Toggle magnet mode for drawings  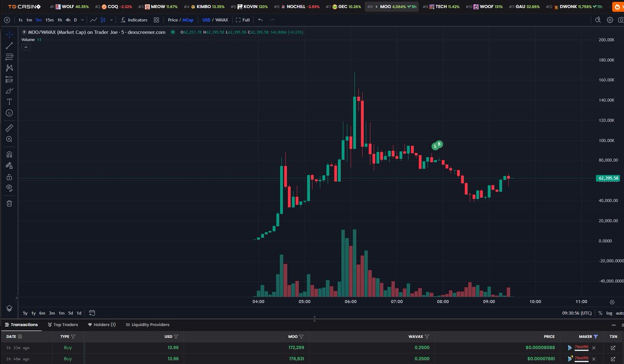coord(9,154)
